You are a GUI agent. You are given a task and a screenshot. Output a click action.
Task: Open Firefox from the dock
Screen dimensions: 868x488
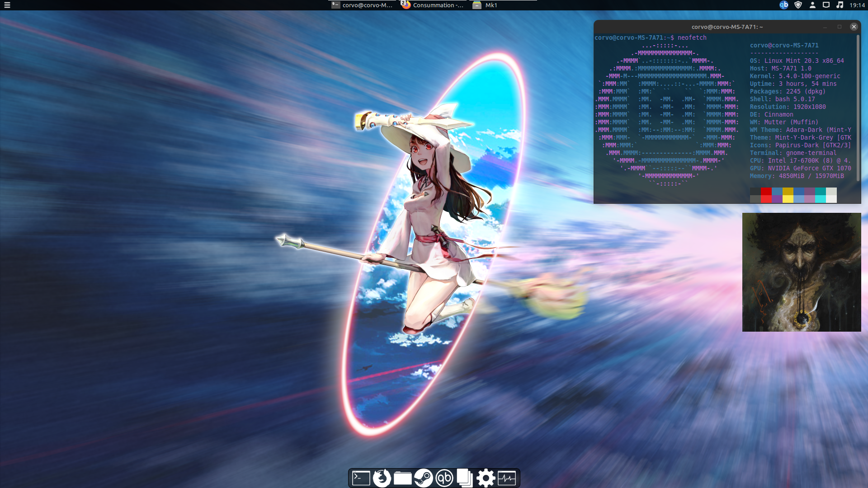(382, 478)
